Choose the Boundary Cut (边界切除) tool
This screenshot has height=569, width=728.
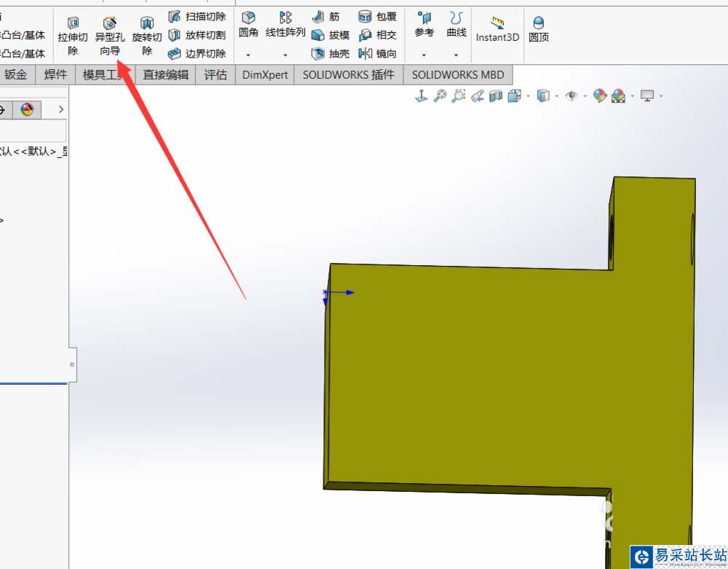197,53
